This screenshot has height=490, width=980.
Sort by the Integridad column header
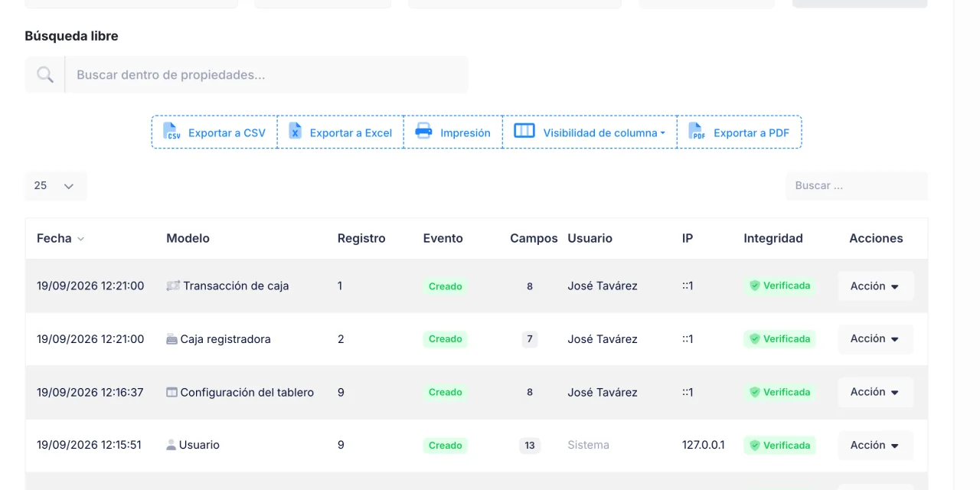773,238
